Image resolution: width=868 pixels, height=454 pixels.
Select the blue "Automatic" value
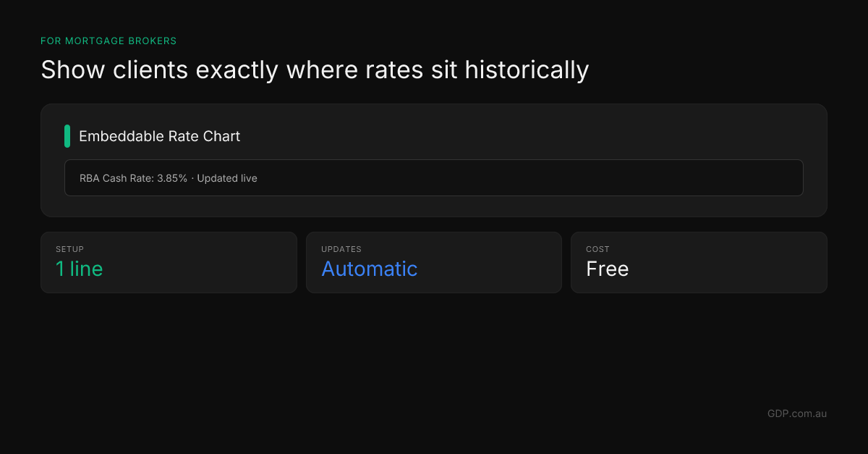369,269
